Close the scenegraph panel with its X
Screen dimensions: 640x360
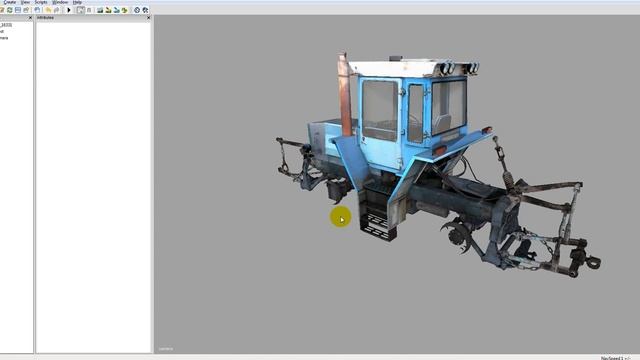tap(30, 18)
